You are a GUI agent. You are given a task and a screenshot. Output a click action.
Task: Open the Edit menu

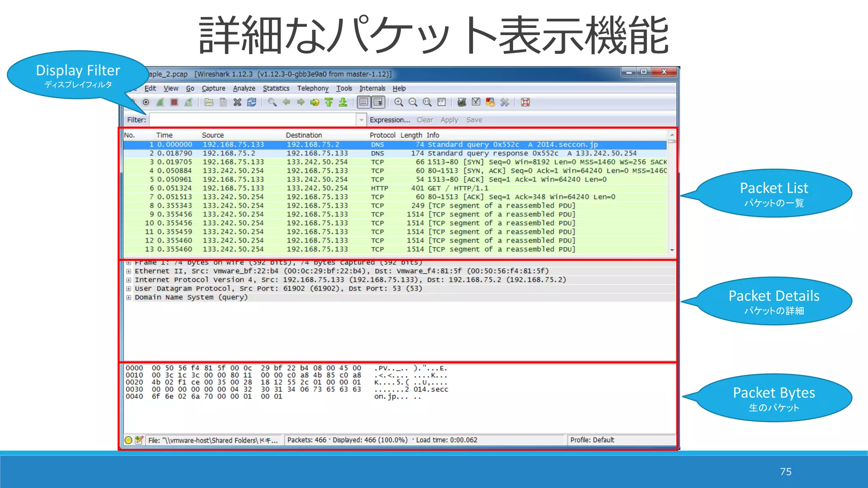coord(150,88)
